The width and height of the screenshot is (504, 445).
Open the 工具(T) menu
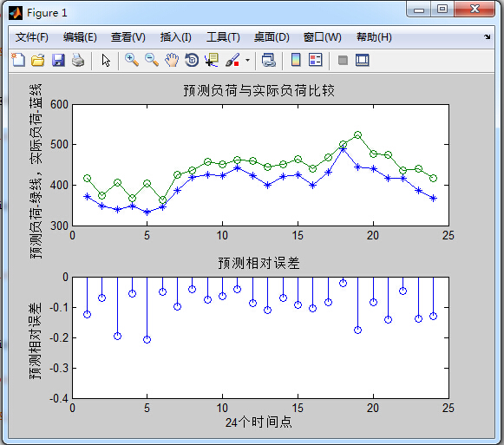click(223, 37)
